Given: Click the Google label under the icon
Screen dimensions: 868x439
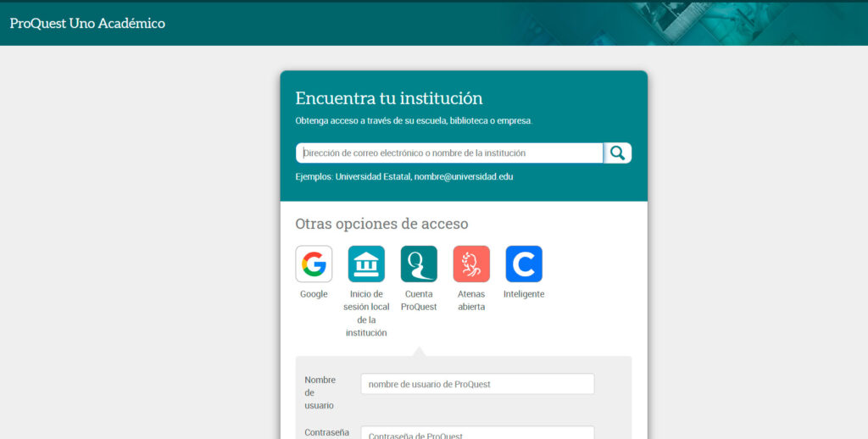Looking at the screenshot, I should click(x=314, y=294).
